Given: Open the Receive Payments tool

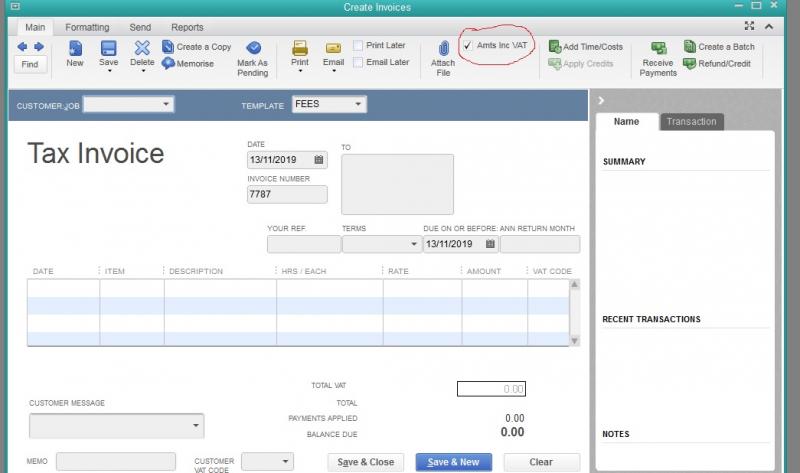Looking at the screenshot, I should 658,49.
